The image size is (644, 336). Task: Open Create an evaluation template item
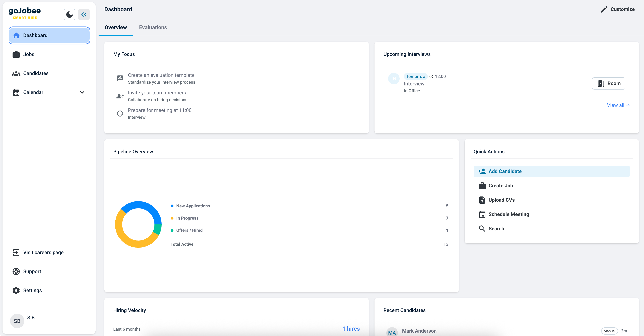(x=161, y=75)
